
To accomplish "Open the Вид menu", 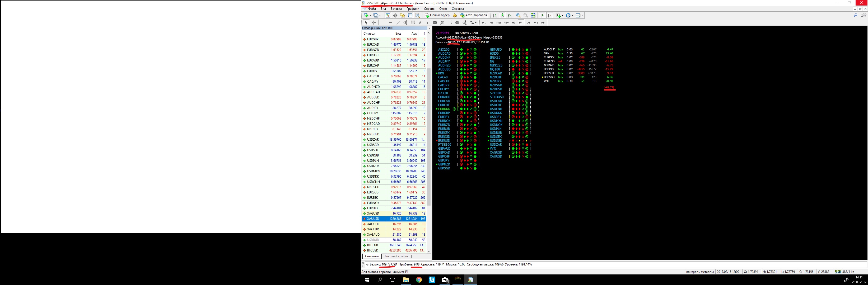I will (383, 9).
